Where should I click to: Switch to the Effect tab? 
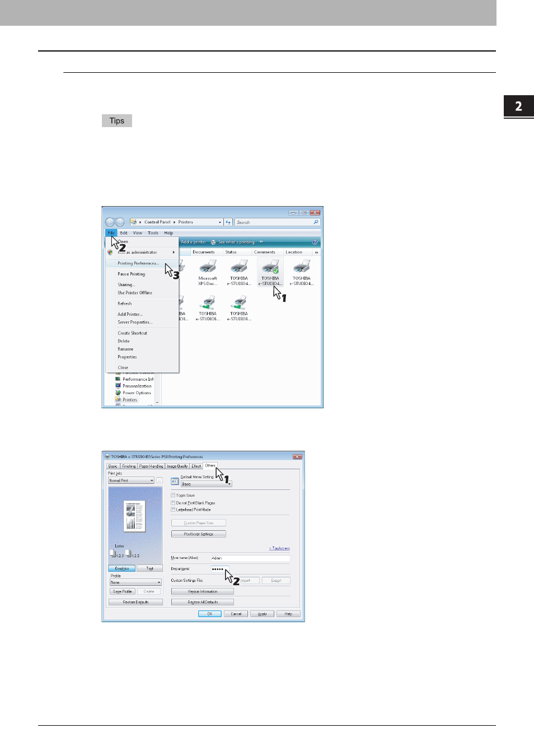(x=196, y=466)
